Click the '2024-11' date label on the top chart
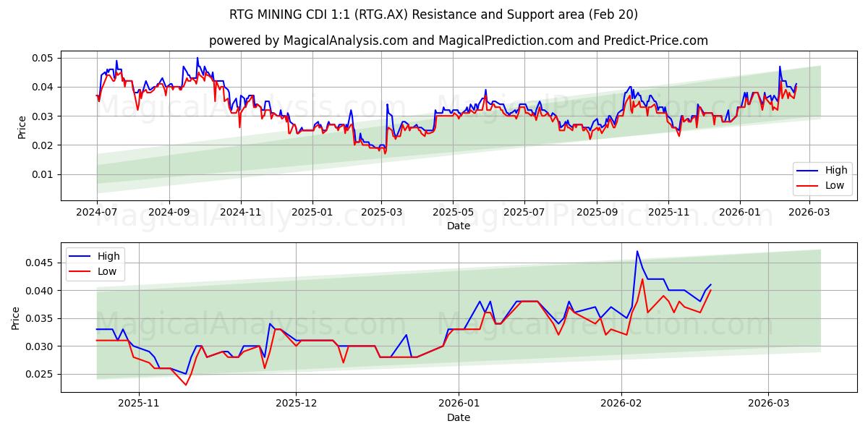This screenshot has width=868, height=434. click(240, 213)
